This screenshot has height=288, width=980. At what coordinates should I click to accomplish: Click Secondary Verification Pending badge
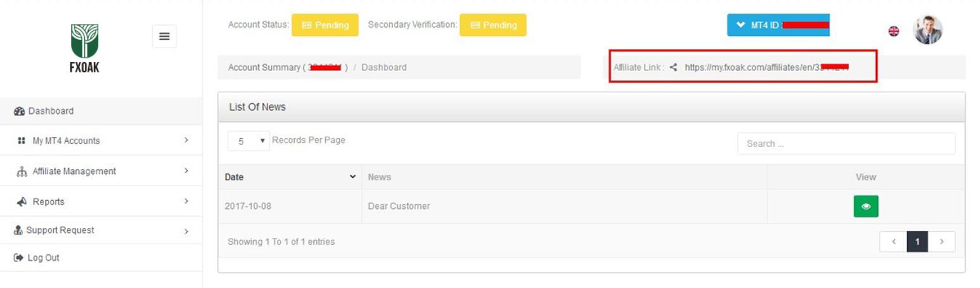coord(493,25)
